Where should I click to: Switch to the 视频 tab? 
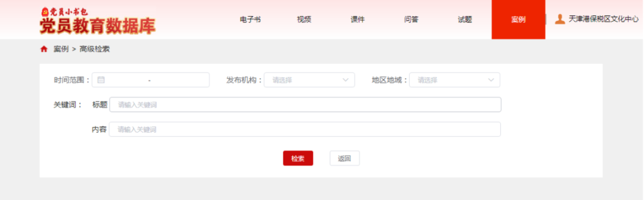pos(304,20)
